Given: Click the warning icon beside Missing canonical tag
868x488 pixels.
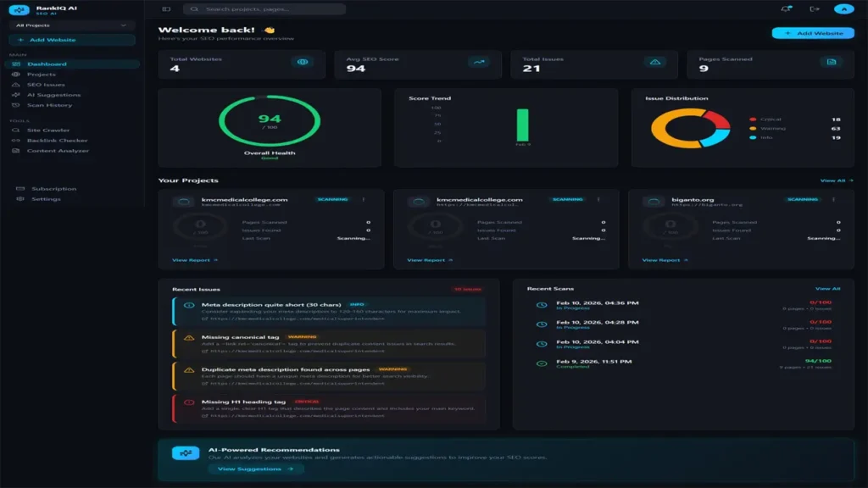Looking at the screenshot, I should point(189,337).
